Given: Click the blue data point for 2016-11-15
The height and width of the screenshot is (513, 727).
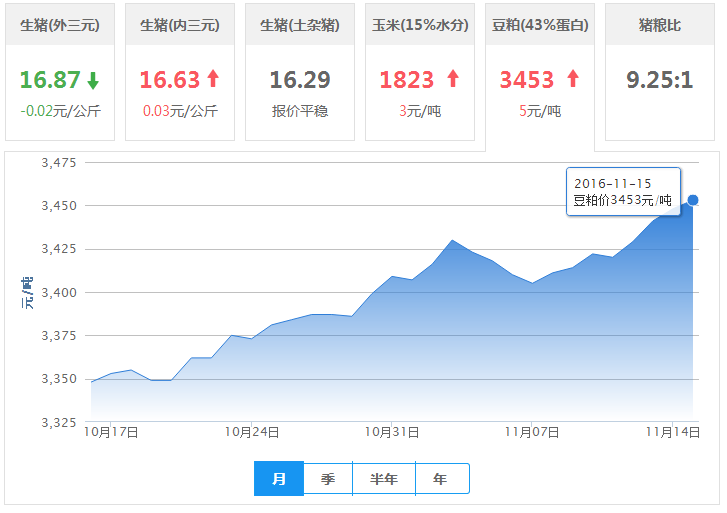Looking at the screenshot, I should [x=693, y=200].
